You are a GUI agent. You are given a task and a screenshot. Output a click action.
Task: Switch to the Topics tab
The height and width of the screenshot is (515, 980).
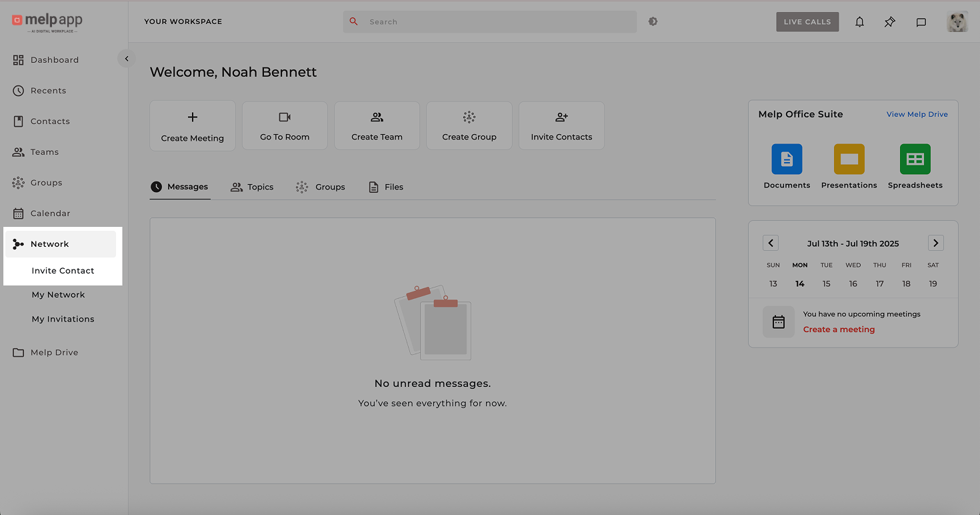253,187
